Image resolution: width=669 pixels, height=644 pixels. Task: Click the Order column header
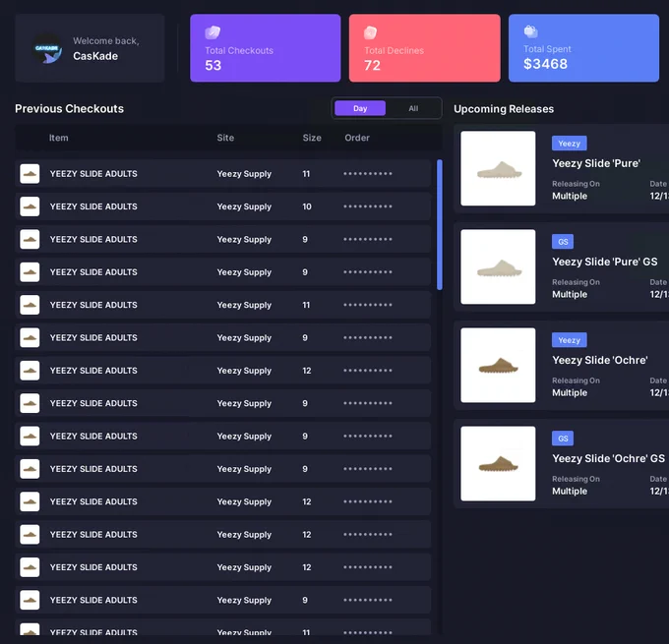click(x=357, y=138)
